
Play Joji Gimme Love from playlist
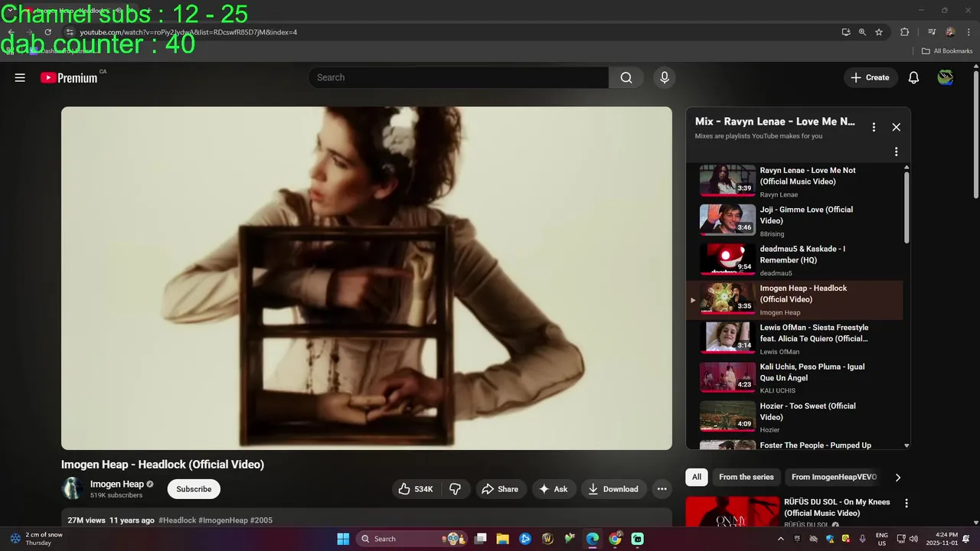(796, 221)
